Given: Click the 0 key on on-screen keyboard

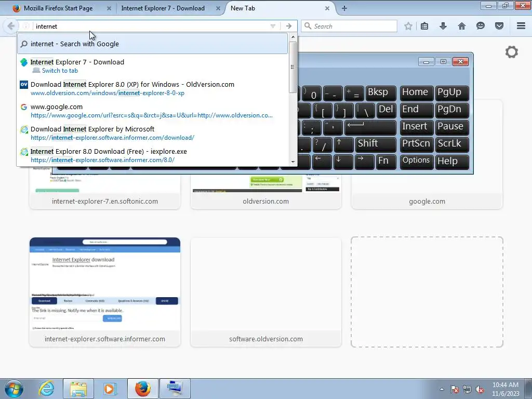Looking at the screenshot, I should (x=312, y=93).
